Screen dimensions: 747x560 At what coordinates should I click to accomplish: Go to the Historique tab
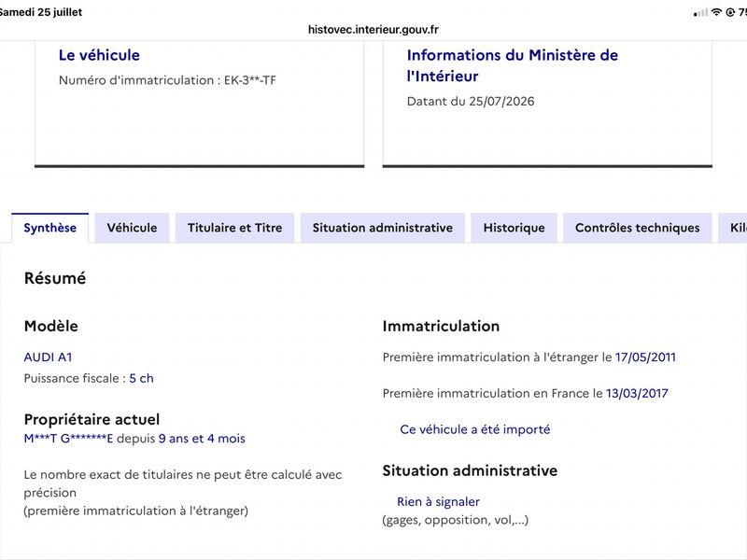pyautogui.click(x=514, y=228)
